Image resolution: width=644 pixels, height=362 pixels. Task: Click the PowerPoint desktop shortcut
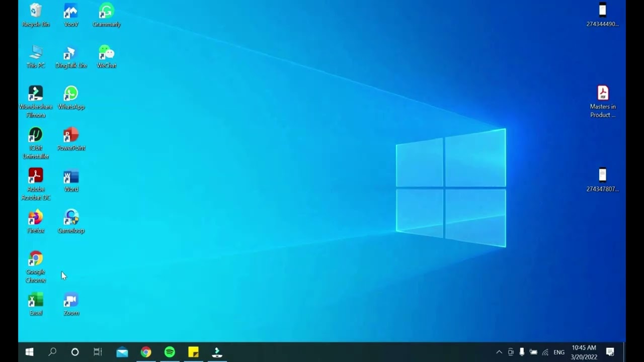tap(71, 139)
